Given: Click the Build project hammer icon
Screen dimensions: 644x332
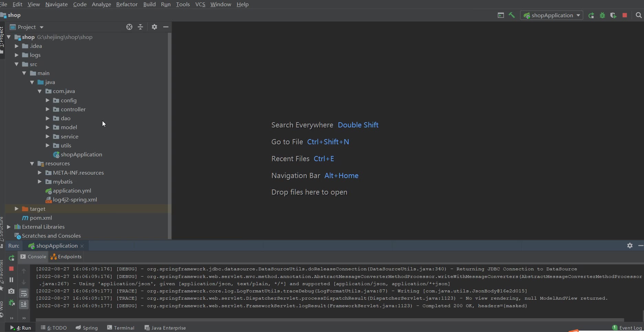Looking at the screenshot, I should pos(512,15).
